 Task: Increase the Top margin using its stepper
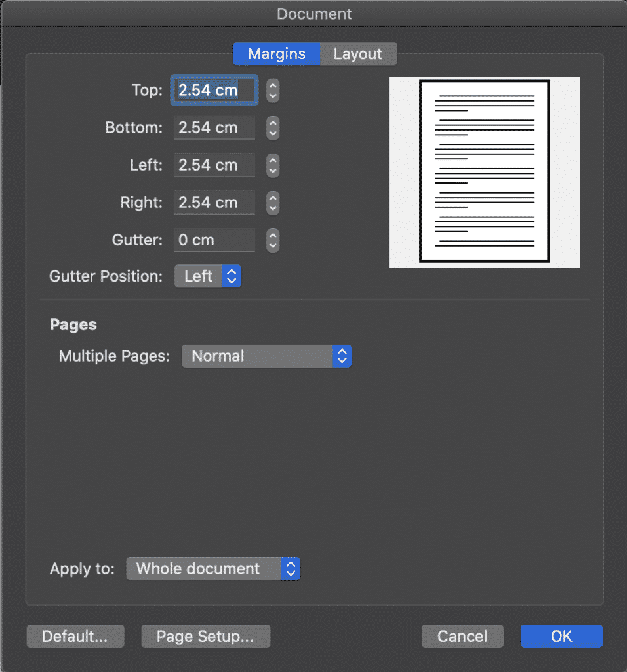(273, 87)
